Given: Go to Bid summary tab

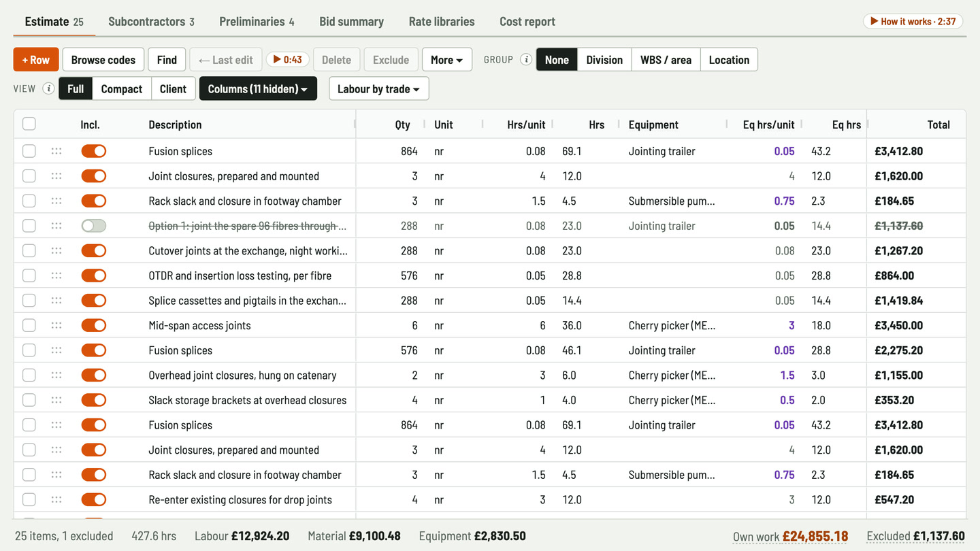Looking at the screenshot, I should pos(352,22).
